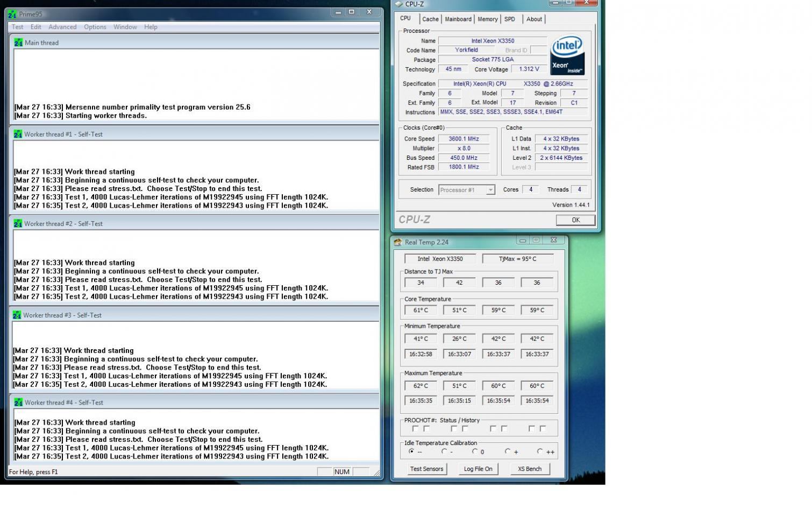
Task: Click the CPU-Z title bar icon
Action: coord(398,4)
